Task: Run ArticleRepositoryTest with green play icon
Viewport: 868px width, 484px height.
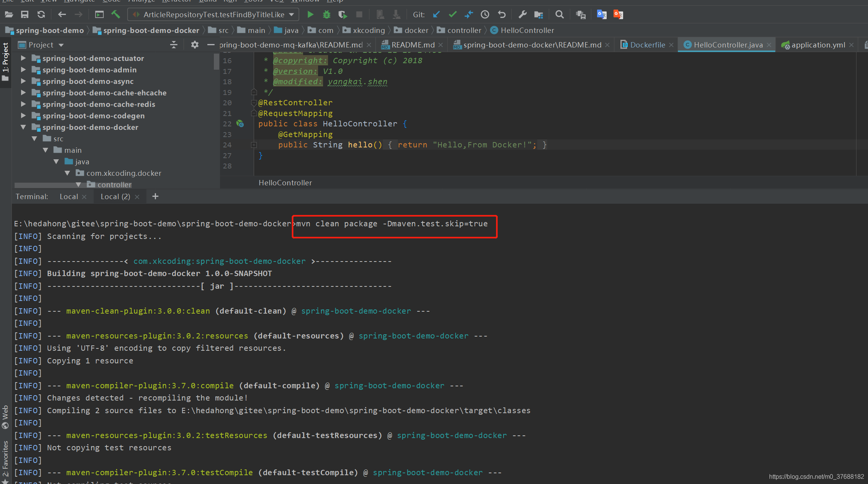Action: pos(310,15)
